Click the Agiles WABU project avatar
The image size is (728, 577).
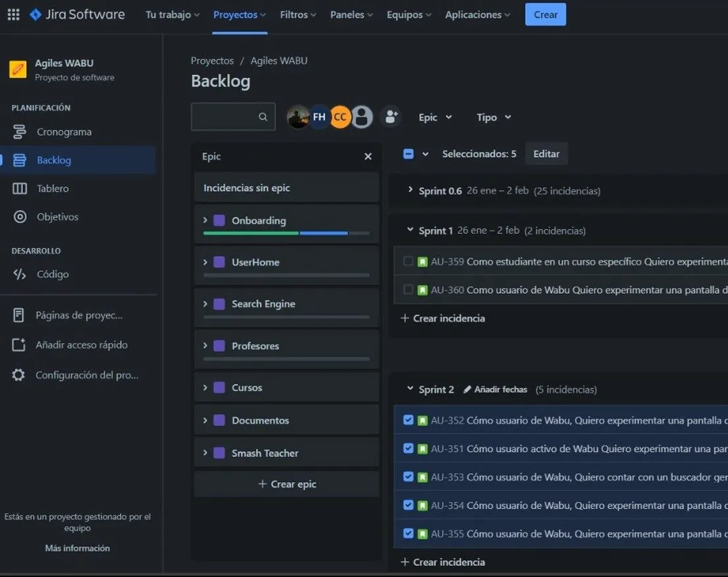(x=18, y=70)
